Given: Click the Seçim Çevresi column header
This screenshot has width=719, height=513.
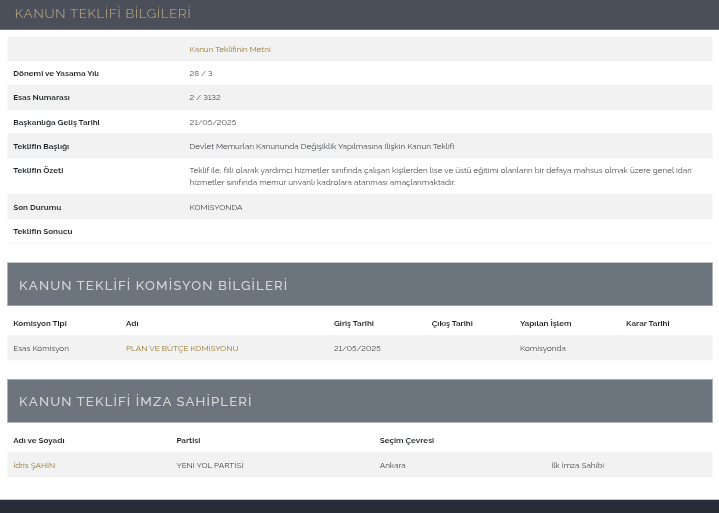Looking at the screenshot, I should pos(407,441).
